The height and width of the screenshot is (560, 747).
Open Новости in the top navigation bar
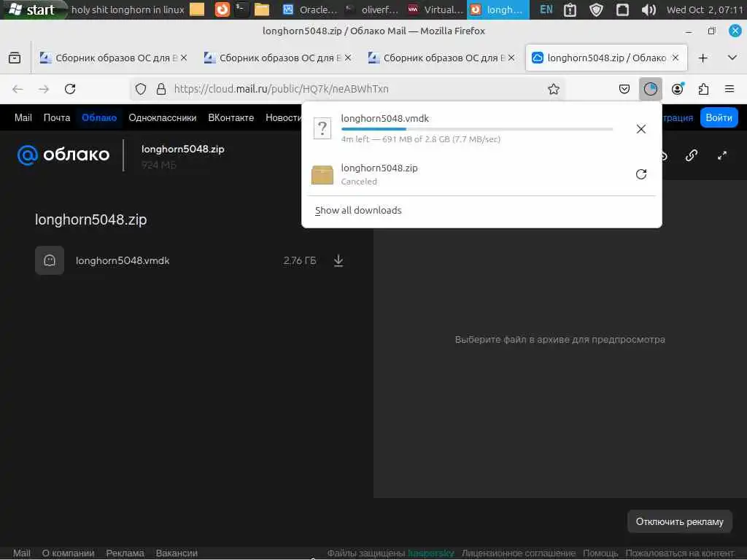(x=284, y=117)
